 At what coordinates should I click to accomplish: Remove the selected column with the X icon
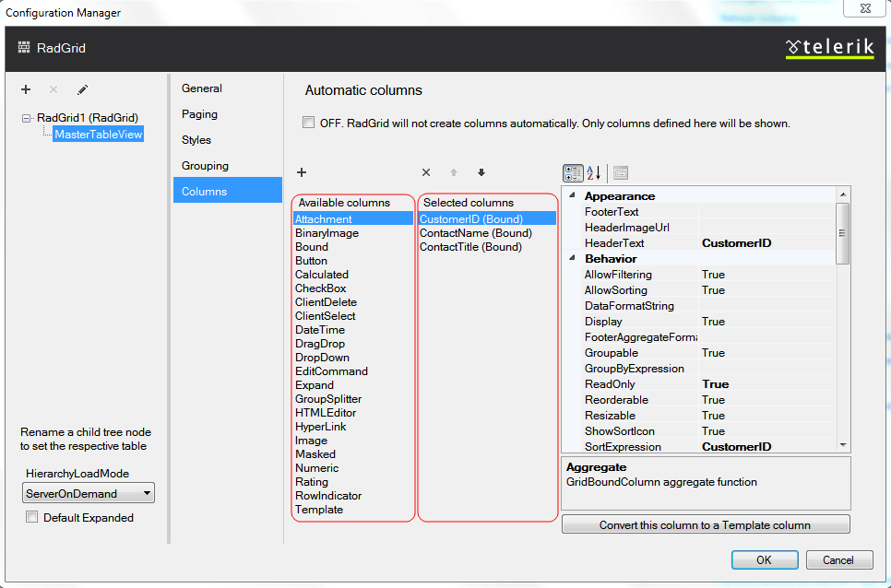point(425,172)
